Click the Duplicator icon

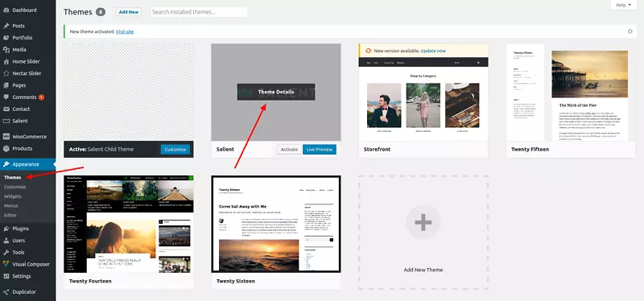click(x=6, y=291)
